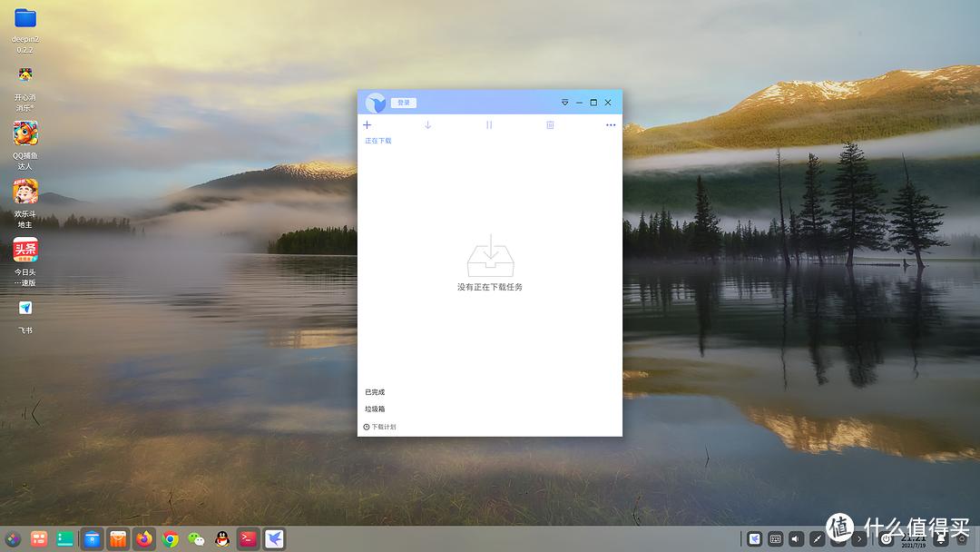The height and width of the screenshot is (552, 980).
Task: Pause all downloads with the pause icon
Action: coord(489,124)
